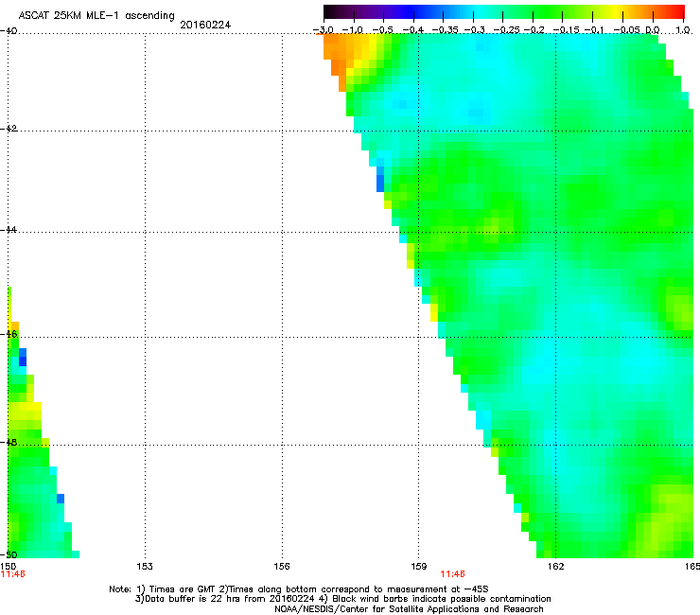Click the -0.4 colorbar tick label
700x615 pixels.
(413, 30)
